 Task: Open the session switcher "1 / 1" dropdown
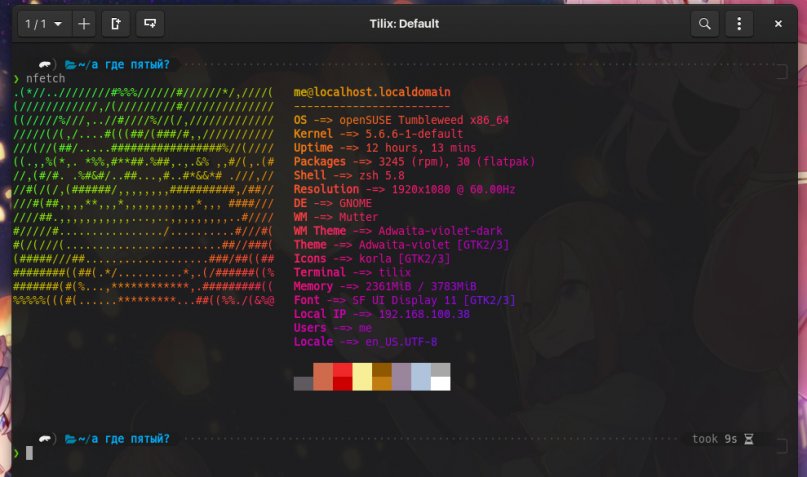click(x=41, y=23)
